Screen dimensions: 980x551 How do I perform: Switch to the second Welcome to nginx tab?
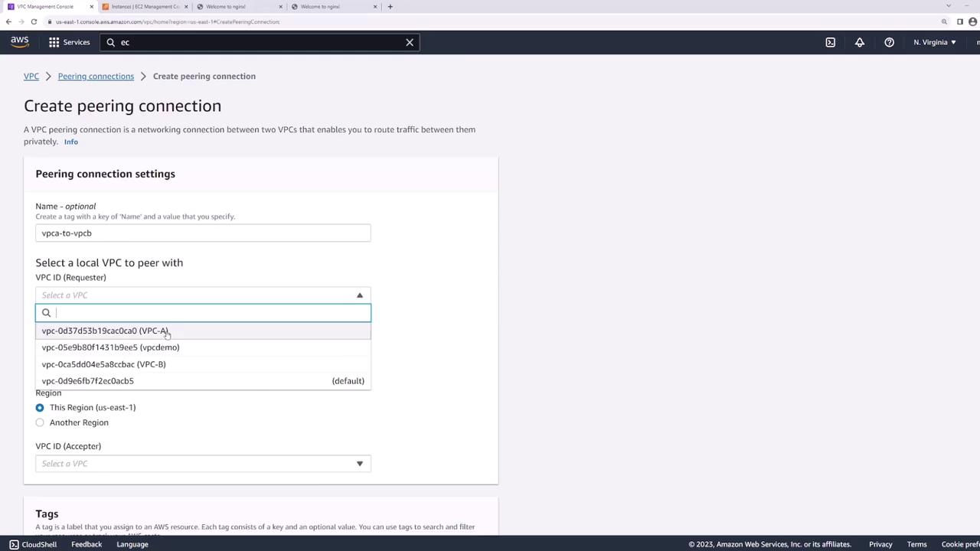pyautogui.click(x=333, y=7)
